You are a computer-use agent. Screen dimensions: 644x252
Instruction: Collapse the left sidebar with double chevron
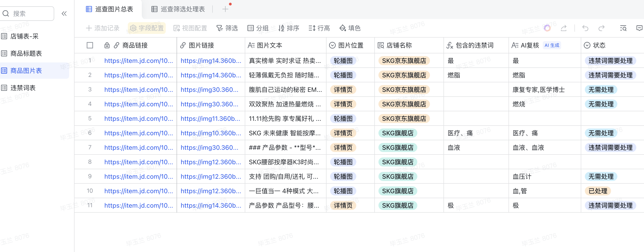pyautogui.click(x=64, y=14)
